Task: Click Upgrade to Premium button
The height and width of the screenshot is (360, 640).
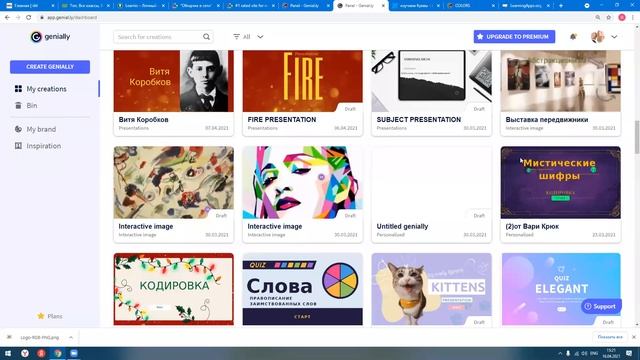Action: pos(514,37)
